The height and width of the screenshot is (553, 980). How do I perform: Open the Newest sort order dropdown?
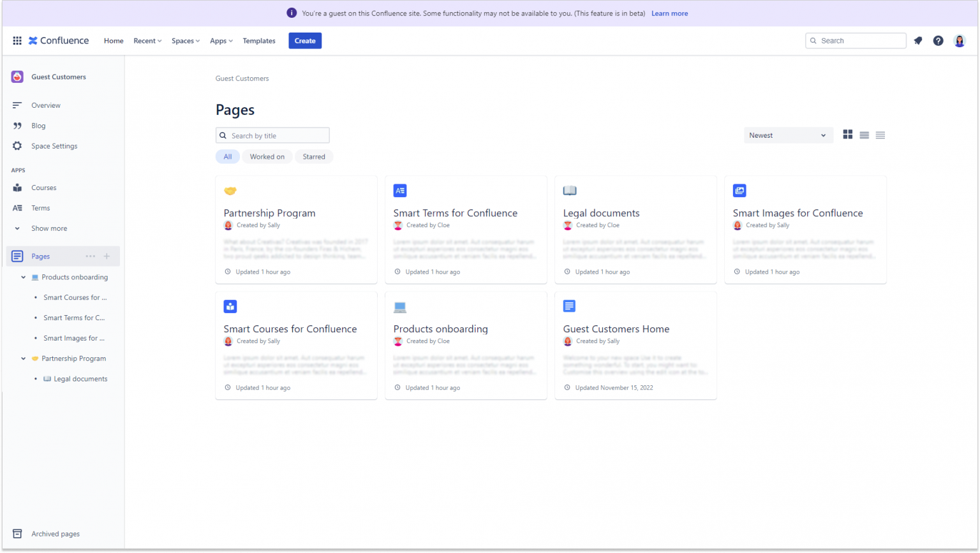pyautogui.click(x=788, y=135)
